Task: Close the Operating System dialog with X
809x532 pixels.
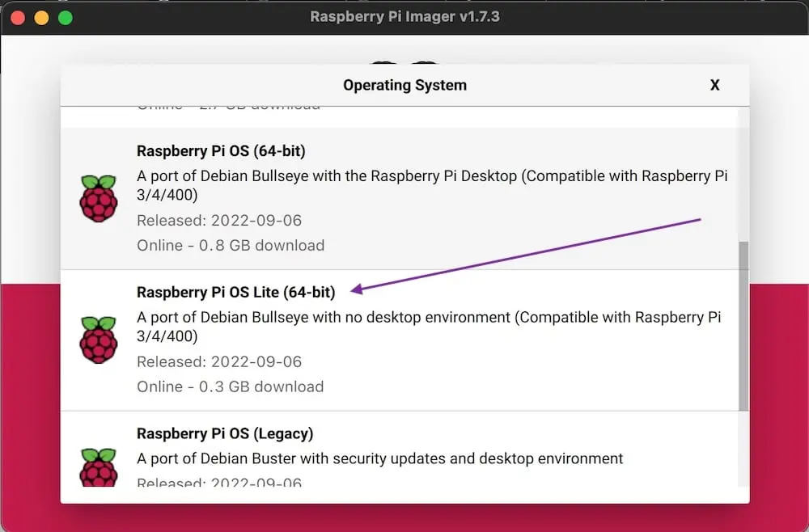Action: (714, 85)
